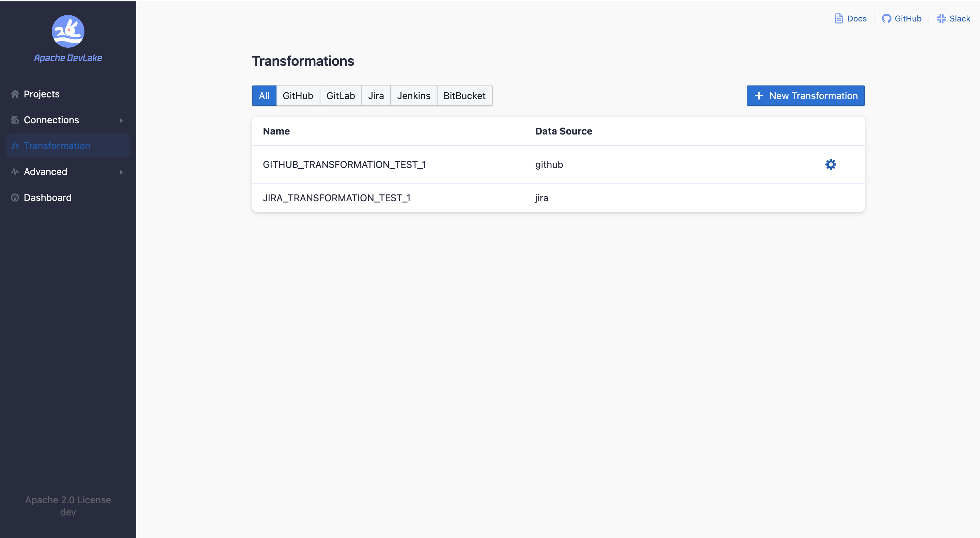Select the BitBucket filter tab
This screenshot has height=538, width=980.
(x=464, y=95)
